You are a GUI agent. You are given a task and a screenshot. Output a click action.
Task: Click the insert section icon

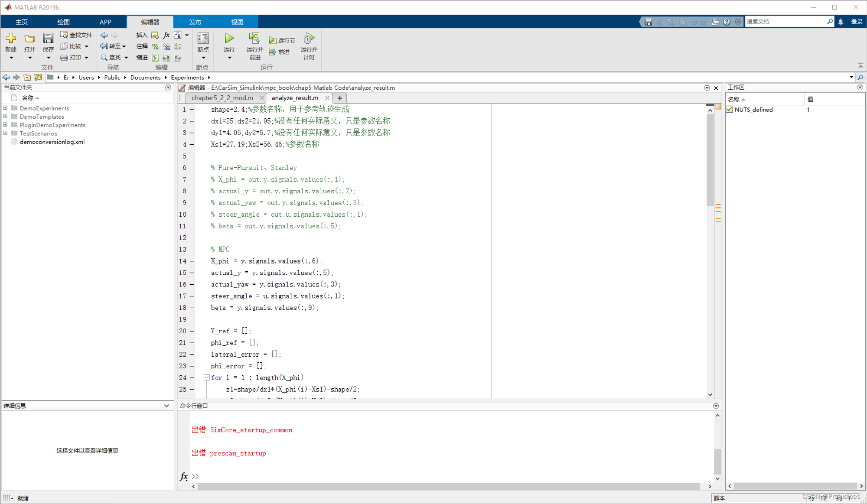[x=155, y=35]
